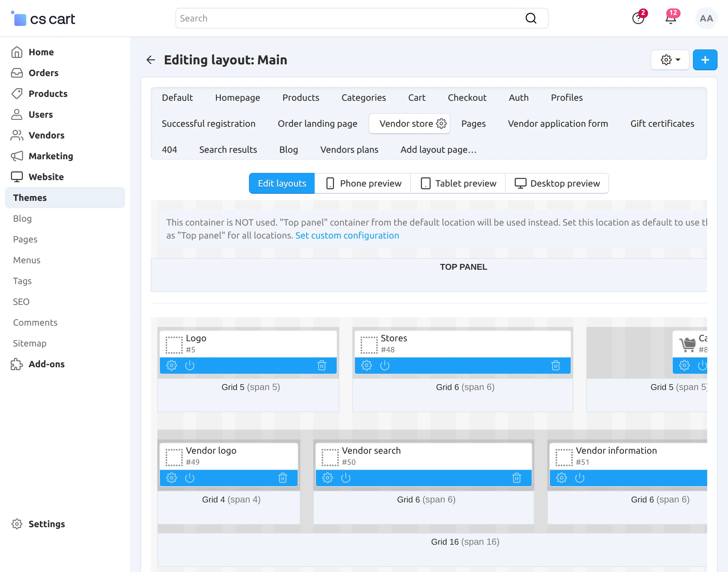
Task: Open help center icon with badge
Action: pos(638,19)
